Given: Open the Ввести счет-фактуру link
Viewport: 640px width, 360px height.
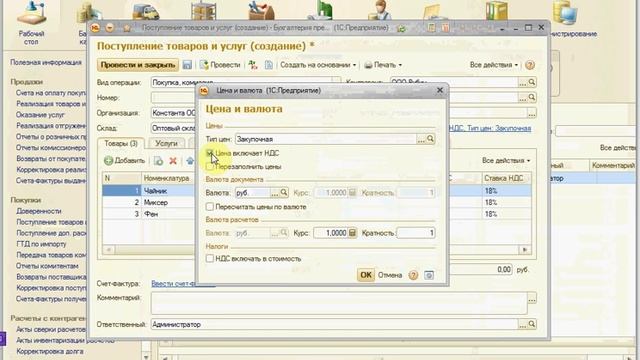Looking at the screenshot, I should click(183, 283).
